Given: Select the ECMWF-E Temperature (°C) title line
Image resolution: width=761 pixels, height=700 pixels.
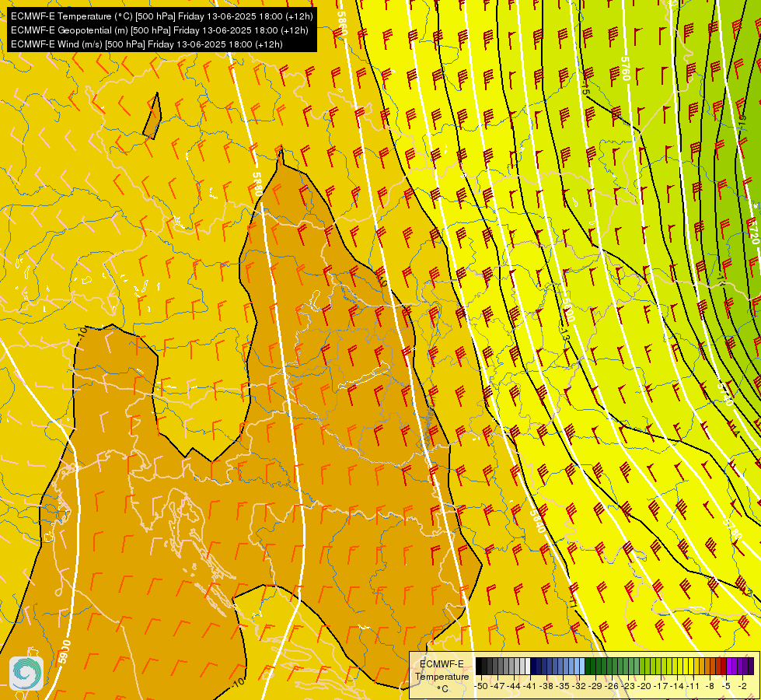Looking at the screenshot, I should 162,16.
